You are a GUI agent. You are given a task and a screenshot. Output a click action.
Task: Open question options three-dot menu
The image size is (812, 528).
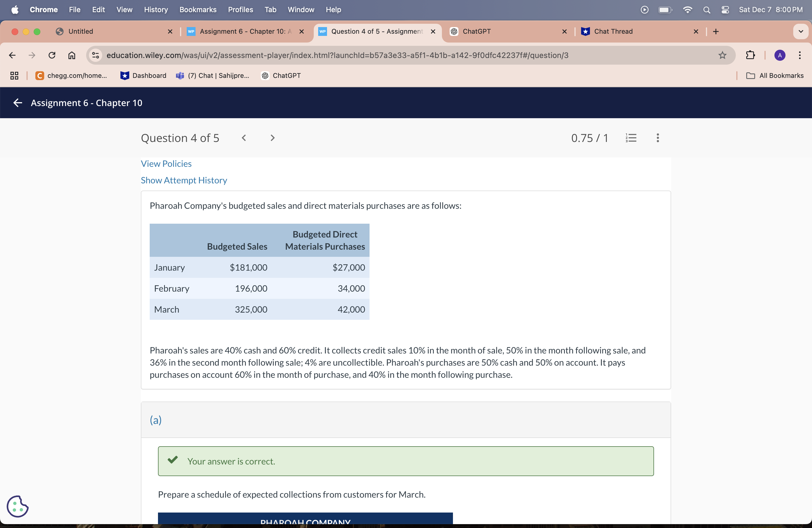tap(657, 138)
